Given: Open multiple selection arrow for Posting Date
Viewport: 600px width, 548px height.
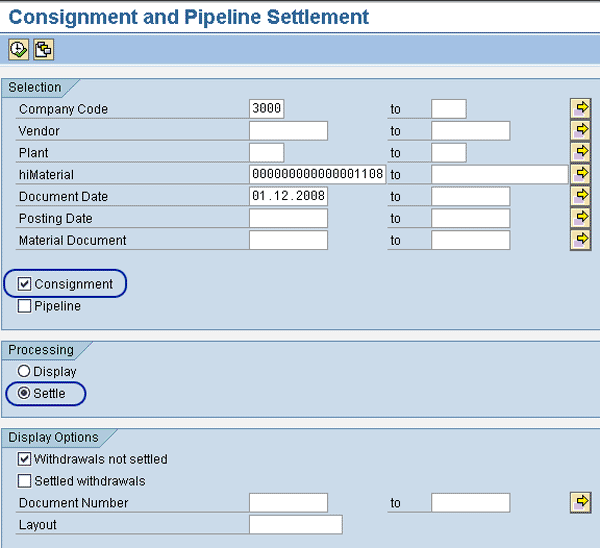Looking at the screenshot, I should 580,218.
